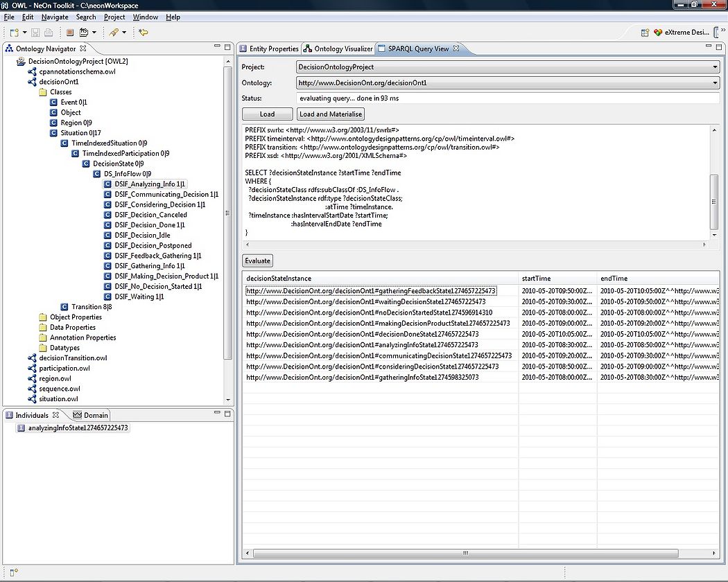Open the Ontology URL dropdown
The image size is (728, 582).
pos(508,82)
